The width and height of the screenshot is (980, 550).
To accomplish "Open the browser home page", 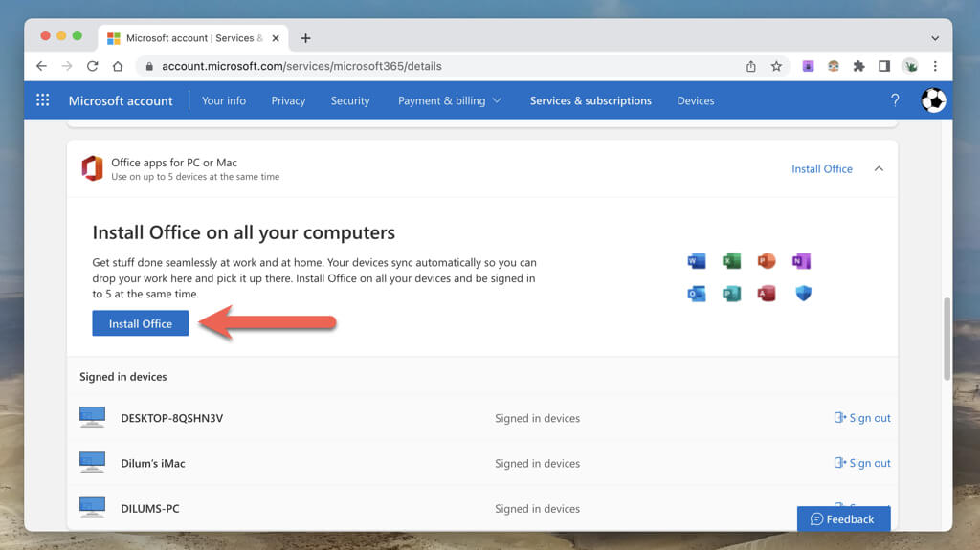I will [118, 66].
